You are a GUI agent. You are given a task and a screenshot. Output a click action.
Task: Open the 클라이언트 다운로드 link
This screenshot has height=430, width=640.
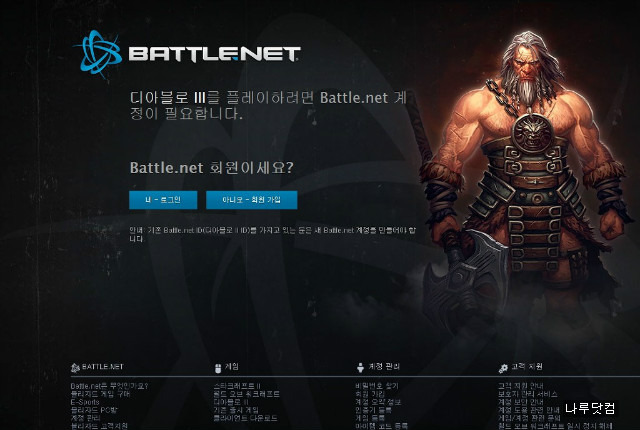[245, 418]
